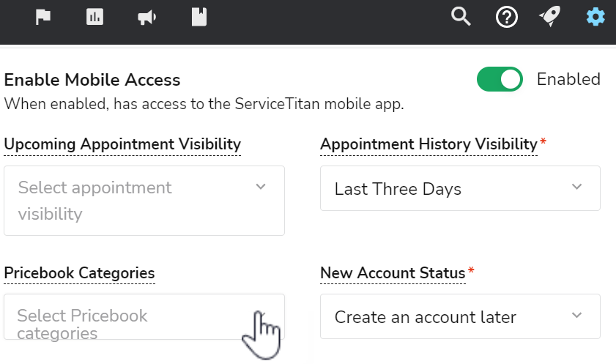The width and height of the screenshot is (616, 364).
Task: Open the pricebook book icon
Action: click(198, 17)
